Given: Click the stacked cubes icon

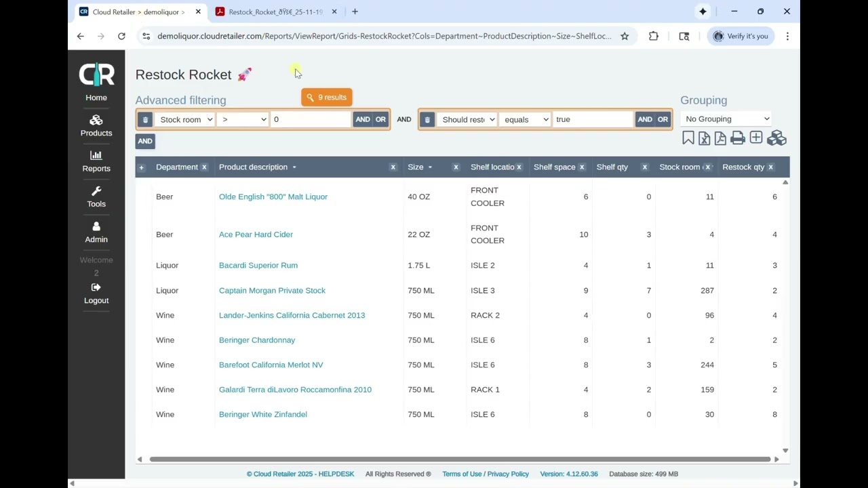Looking at the screenshot, I should click(776, 138).
